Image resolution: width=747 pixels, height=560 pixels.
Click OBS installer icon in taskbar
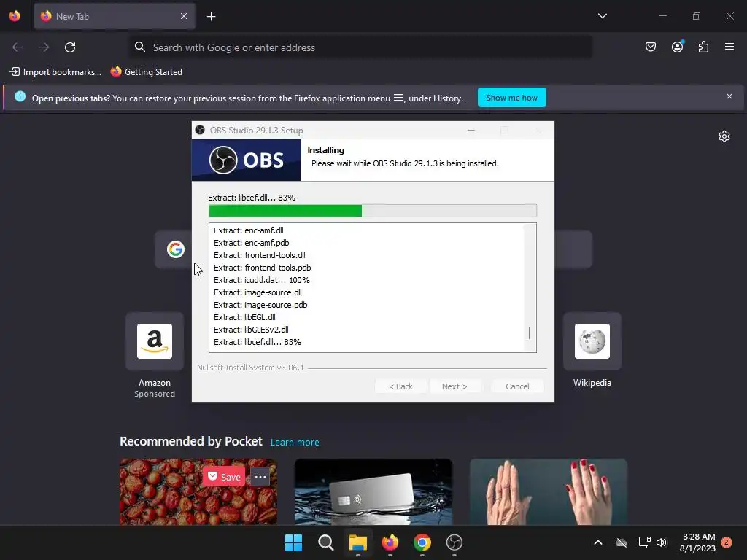[x=454, y=542]
